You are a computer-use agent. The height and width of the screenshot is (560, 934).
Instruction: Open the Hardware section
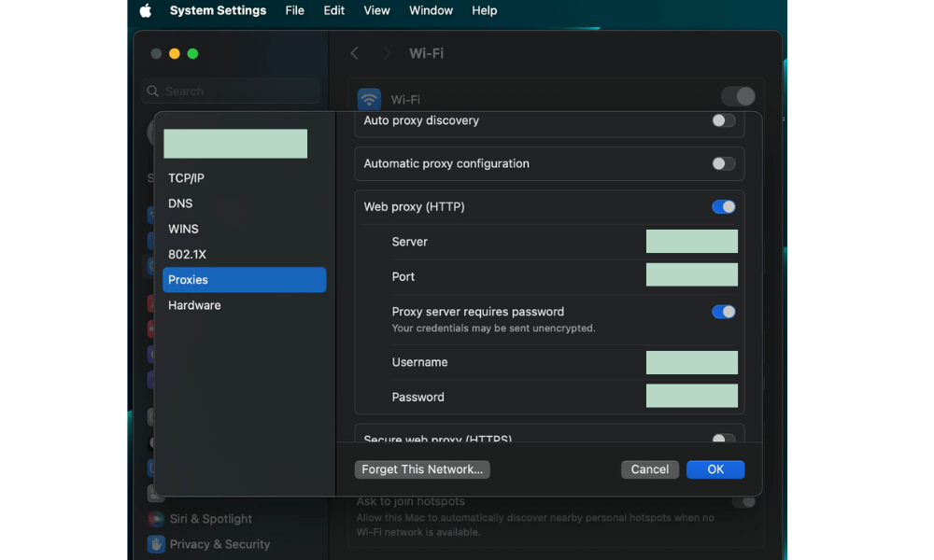(194, 305)
